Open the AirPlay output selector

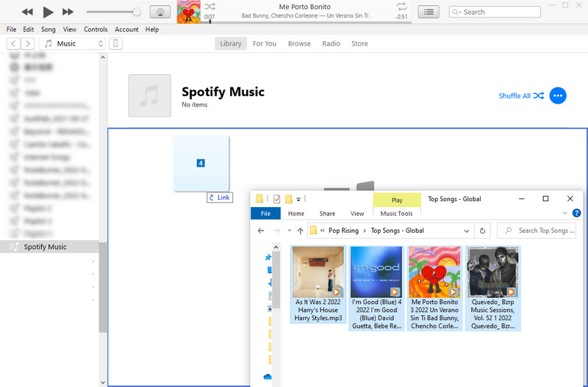tap(160, 12)
